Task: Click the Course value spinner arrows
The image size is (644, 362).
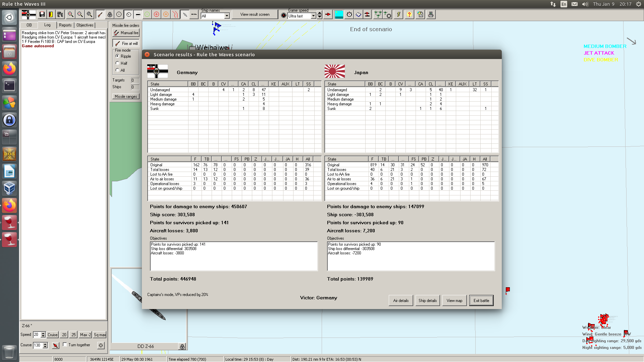Action: (x=45, y=345)
